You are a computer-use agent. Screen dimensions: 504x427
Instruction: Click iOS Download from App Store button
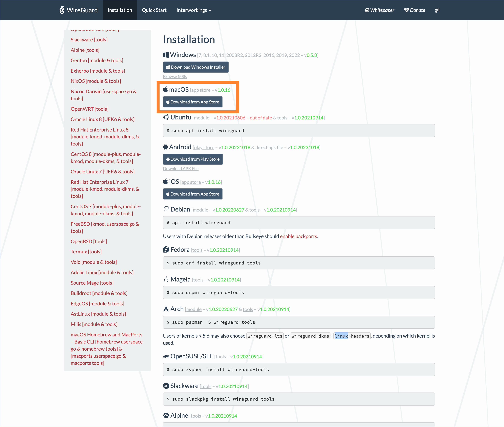(193, 194)
